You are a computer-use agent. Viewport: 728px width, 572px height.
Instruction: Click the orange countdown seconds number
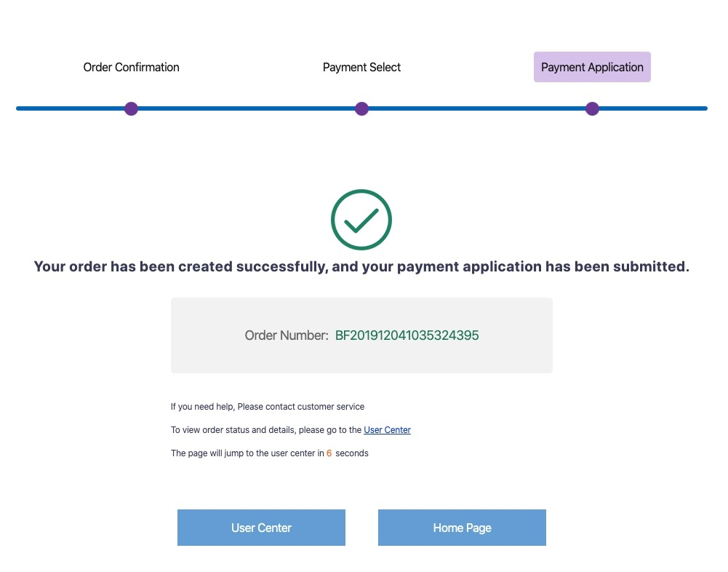[329, 453]
